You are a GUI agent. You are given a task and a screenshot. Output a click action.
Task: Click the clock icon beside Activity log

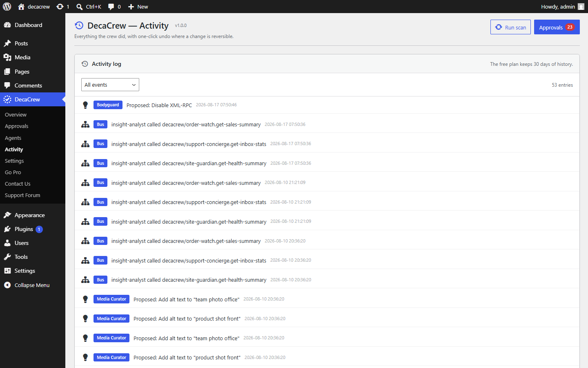click(x=85, y=64)
